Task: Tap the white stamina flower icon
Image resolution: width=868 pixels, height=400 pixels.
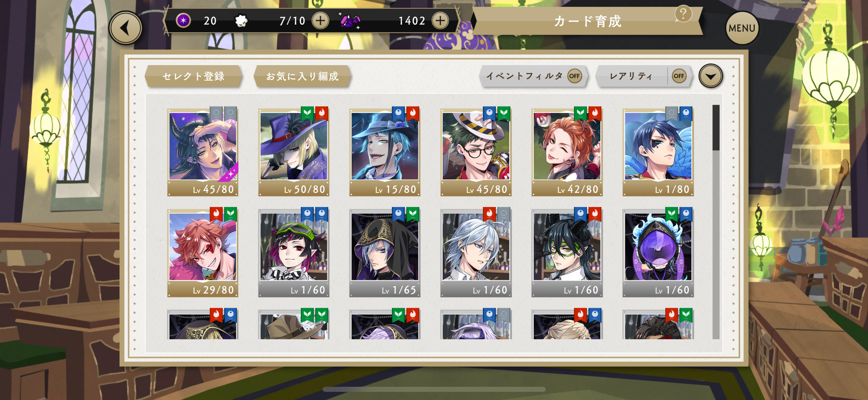Action: (241, 21)
